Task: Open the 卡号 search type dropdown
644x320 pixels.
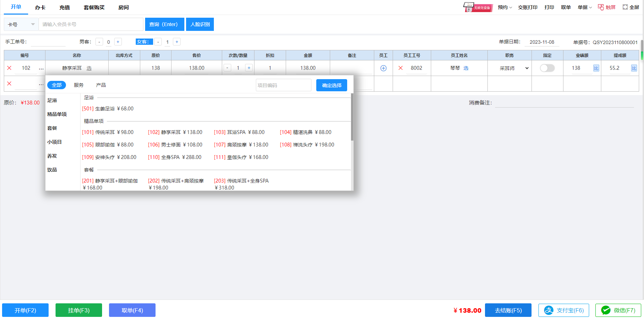Action: click(21, 24)
